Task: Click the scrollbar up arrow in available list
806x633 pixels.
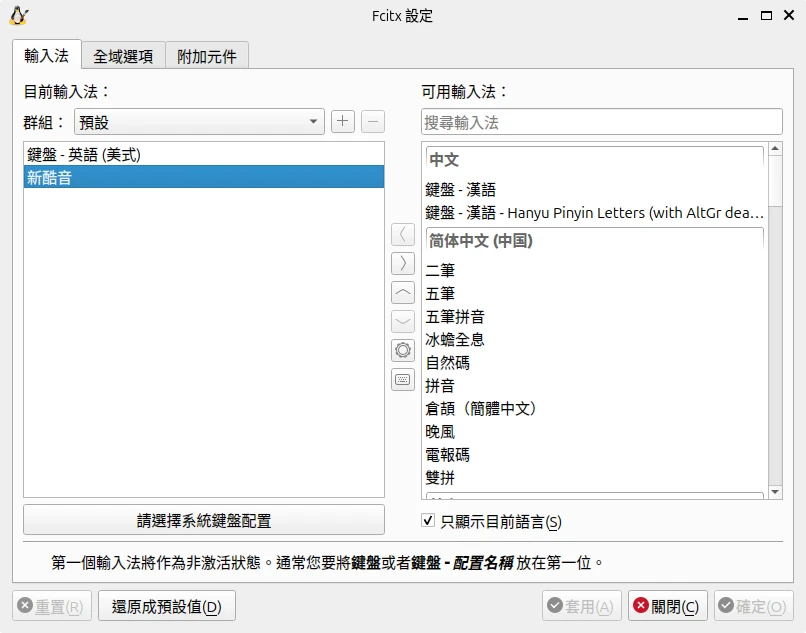Action: (x=775, y=149)
